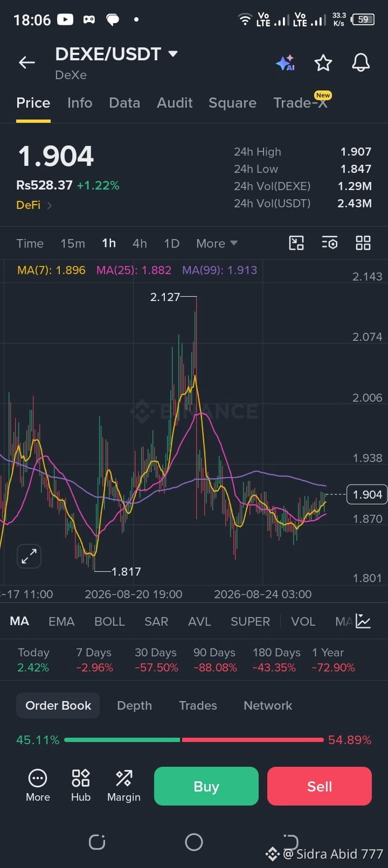This screenshot has height=868, width=388.
Task: Select the 4h timeframe
Action: point(140,243)
